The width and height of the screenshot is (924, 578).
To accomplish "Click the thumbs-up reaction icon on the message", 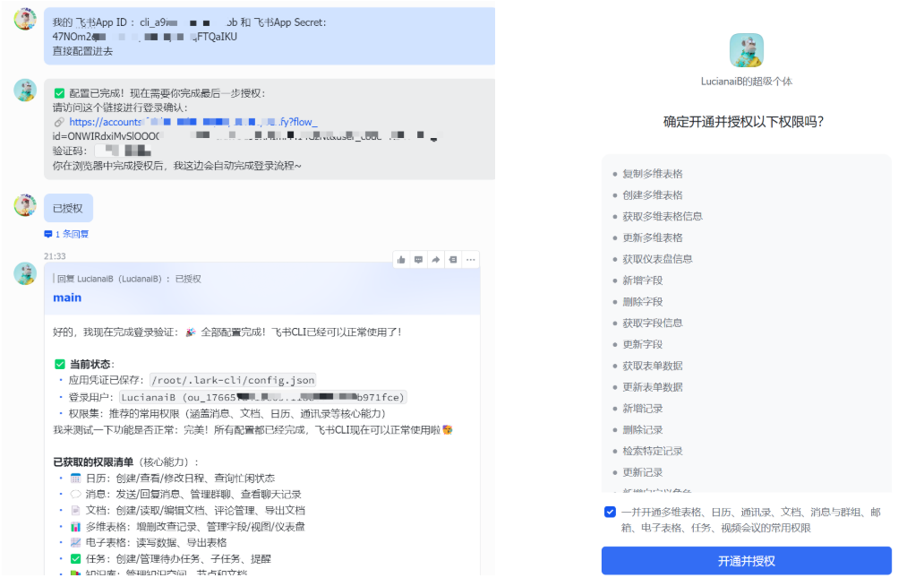I will [x=401, y=260].
